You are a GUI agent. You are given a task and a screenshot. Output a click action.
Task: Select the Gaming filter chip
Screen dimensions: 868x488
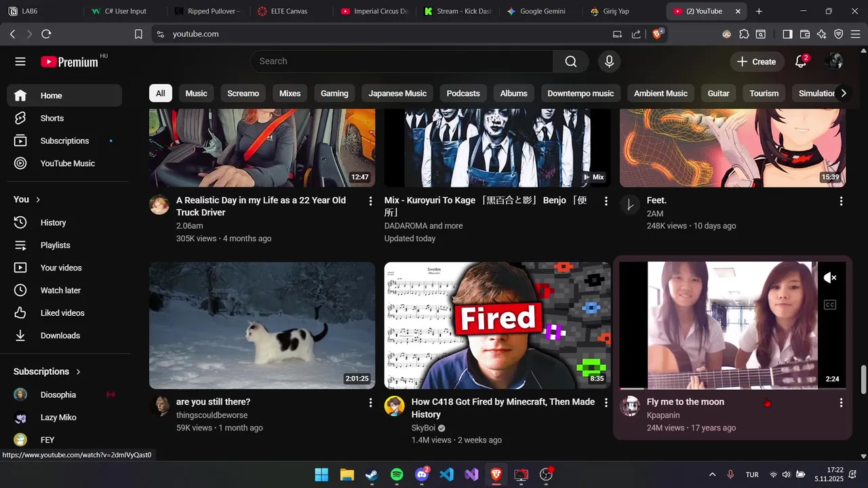(334, 94)
